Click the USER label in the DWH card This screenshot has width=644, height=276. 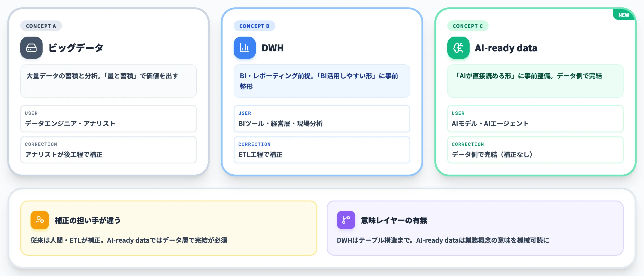(245, 113)
